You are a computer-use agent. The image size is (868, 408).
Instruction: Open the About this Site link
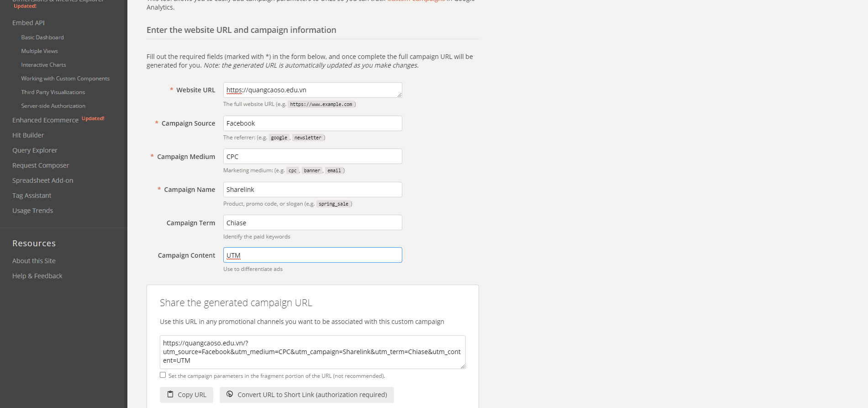click(x=34, y=261)
